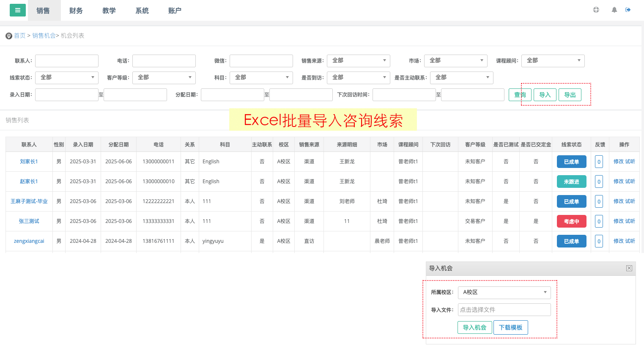Focus the 联系人 search field
The height and width of the screenshot is (352, 644).
(x=67, y=61)
